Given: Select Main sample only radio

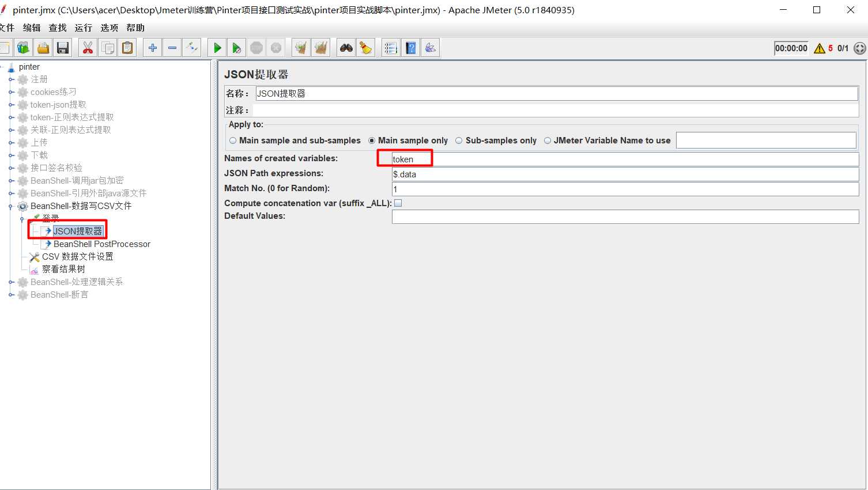Looking at the screenshot, I should coord(372,140).
